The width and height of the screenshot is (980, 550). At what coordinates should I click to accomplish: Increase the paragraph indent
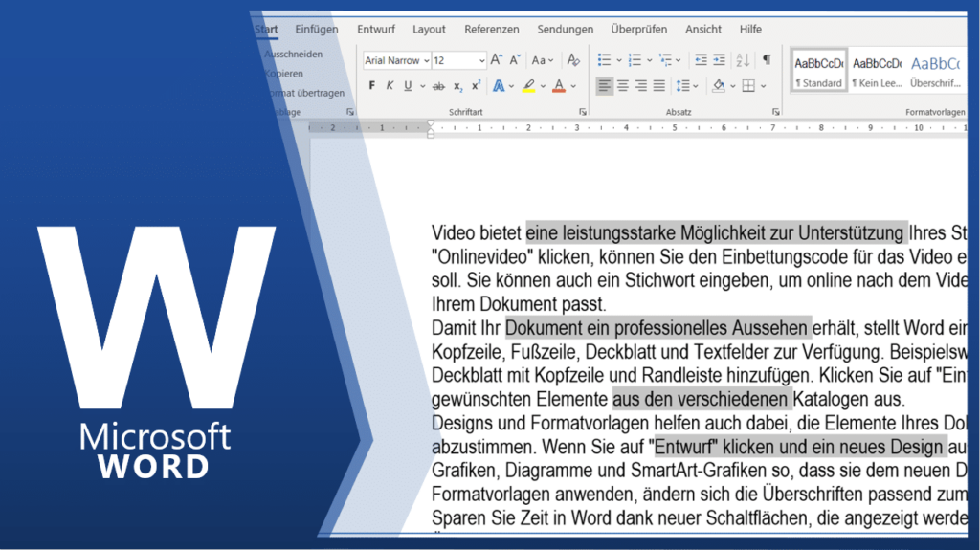coord(720,60)
